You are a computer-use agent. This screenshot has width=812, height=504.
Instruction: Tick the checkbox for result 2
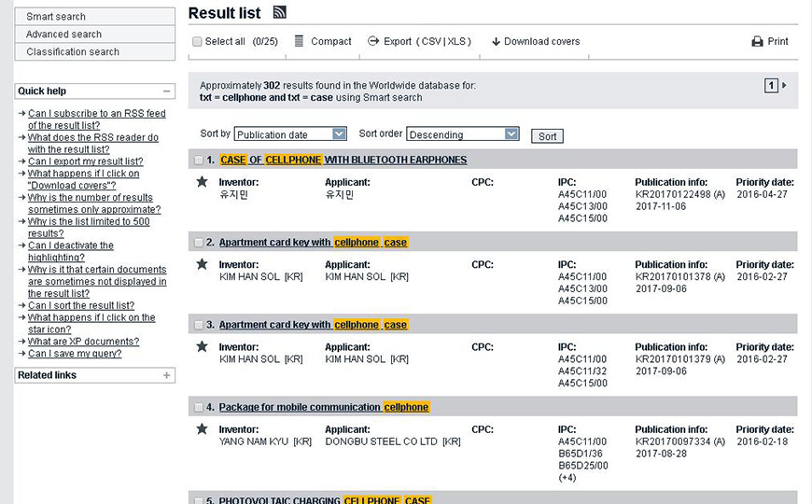point(198,243)
